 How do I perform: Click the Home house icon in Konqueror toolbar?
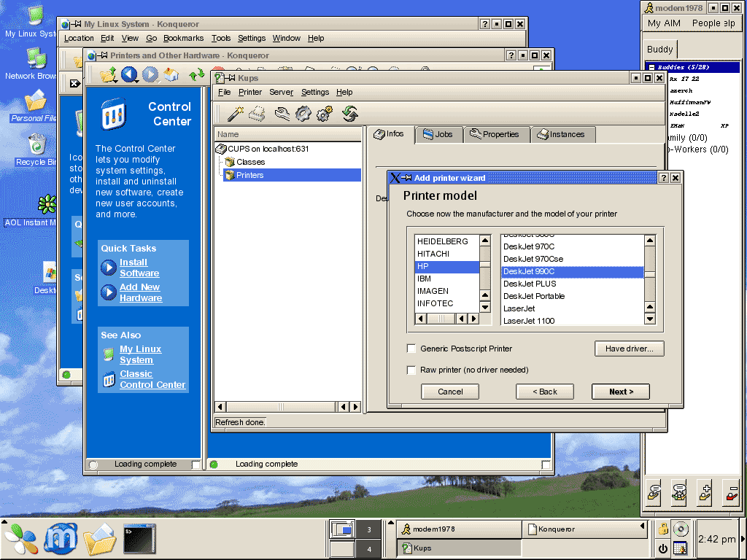point(171,75)
